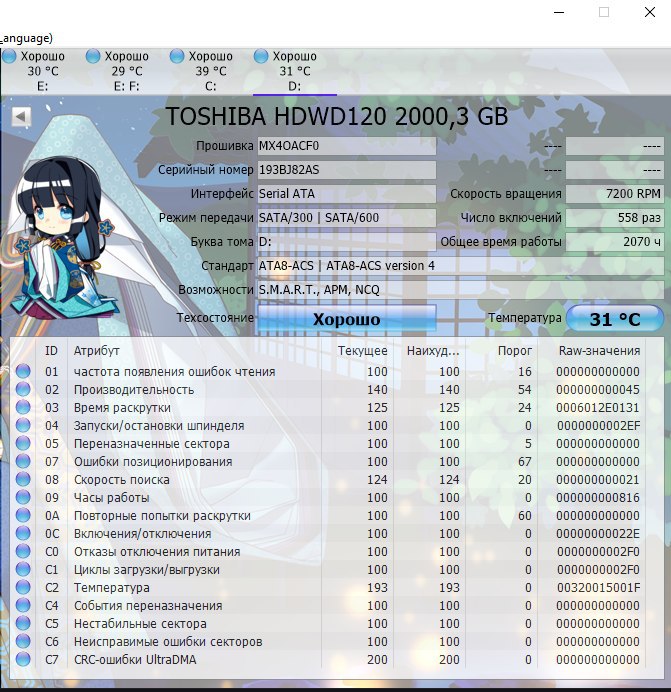Close the CrystalDiskInfo window
Screen dimensions: 671x692
[649, 12]
